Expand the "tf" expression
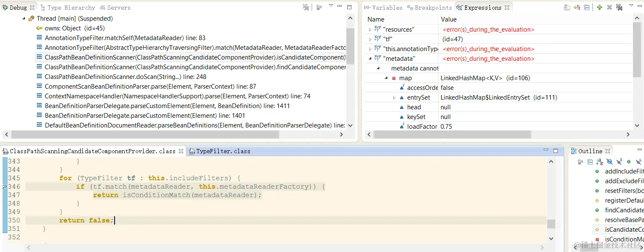644x252 pixels. [370, 39]
